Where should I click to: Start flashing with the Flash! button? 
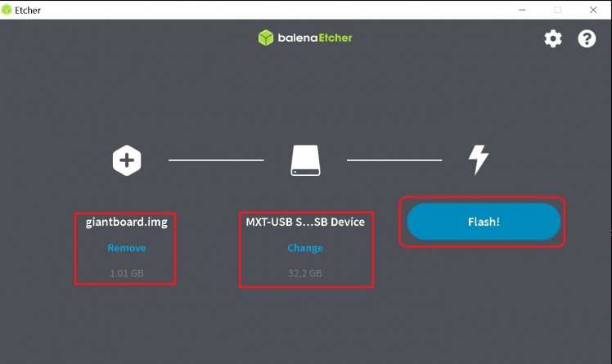click(x=484, y=222)
